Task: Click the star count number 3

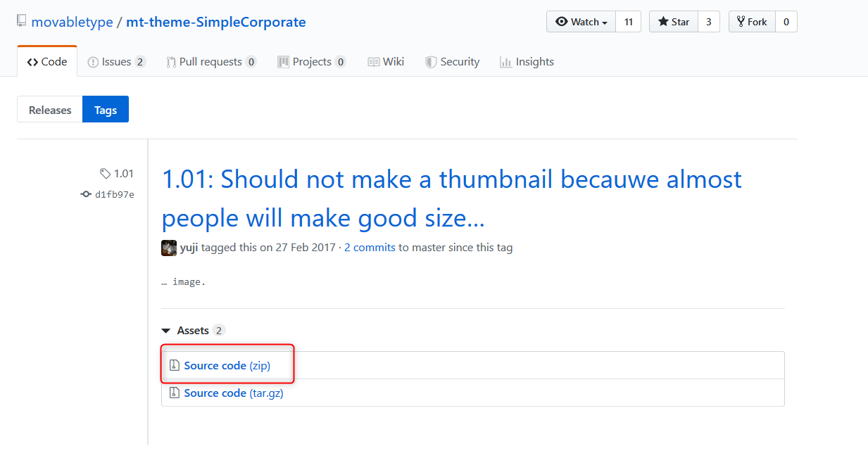Action: (x=708, y=22)
